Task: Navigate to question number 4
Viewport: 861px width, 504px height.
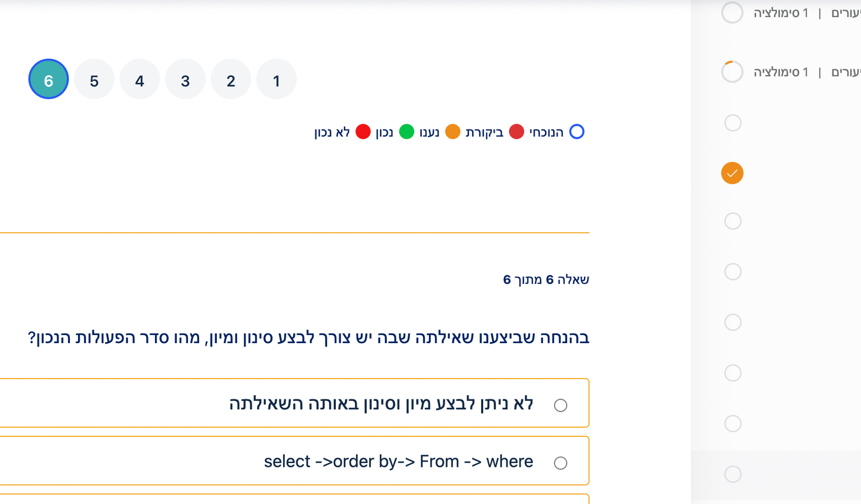Action: 139,80
